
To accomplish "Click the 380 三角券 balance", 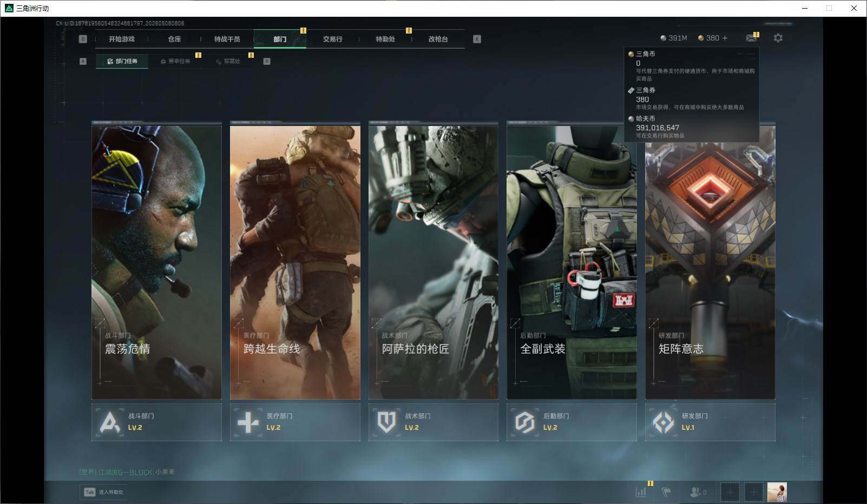I will [x=708, y=38].
